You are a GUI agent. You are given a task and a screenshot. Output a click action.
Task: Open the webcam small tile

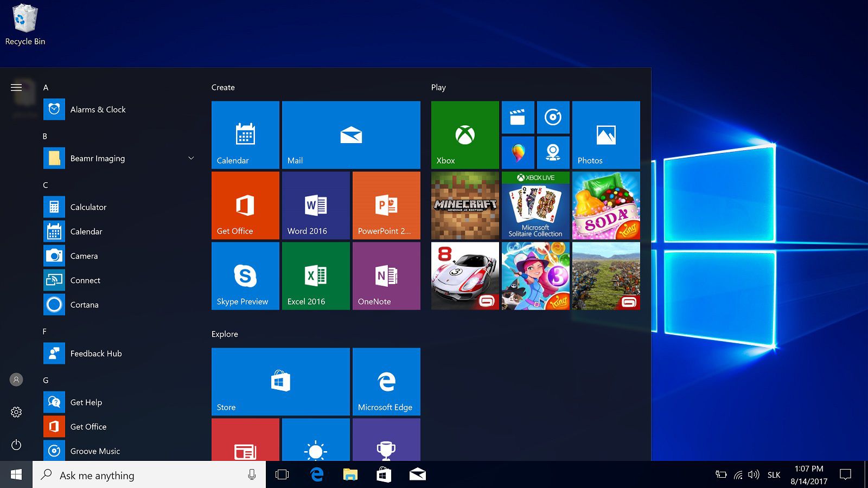(553, 152)
